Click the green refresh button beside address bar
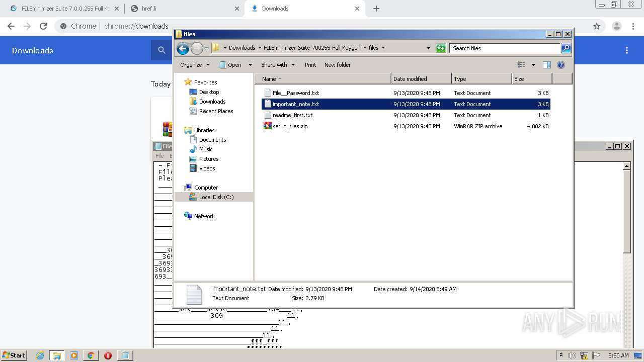Viewport: 644px width, 362px height. [x=441, y=48]
